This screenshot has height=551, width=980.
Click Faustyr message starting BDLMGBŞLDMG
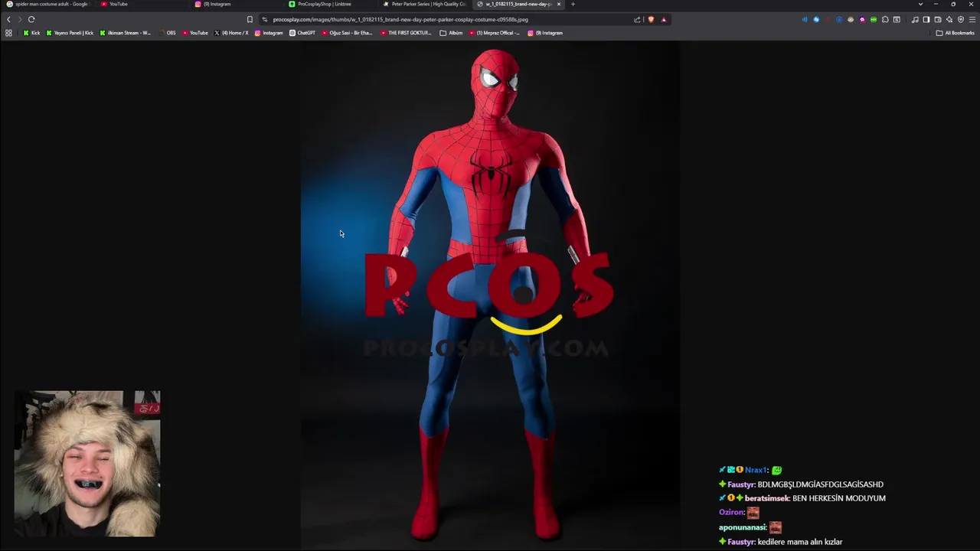pos(820,484)
